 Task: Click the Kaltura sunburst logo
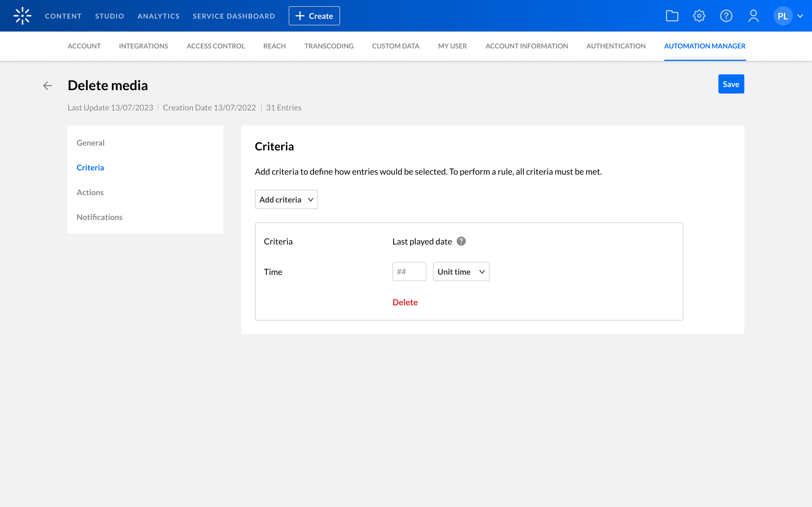pyautogui.click(x=22, y=16)
